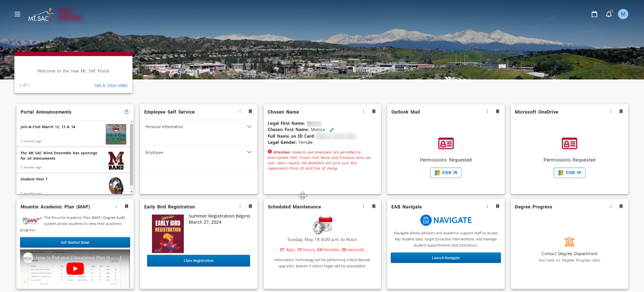Click the Scheduled Maintenance gear calendar icon

pyautogui.click(x=322, y=225)
